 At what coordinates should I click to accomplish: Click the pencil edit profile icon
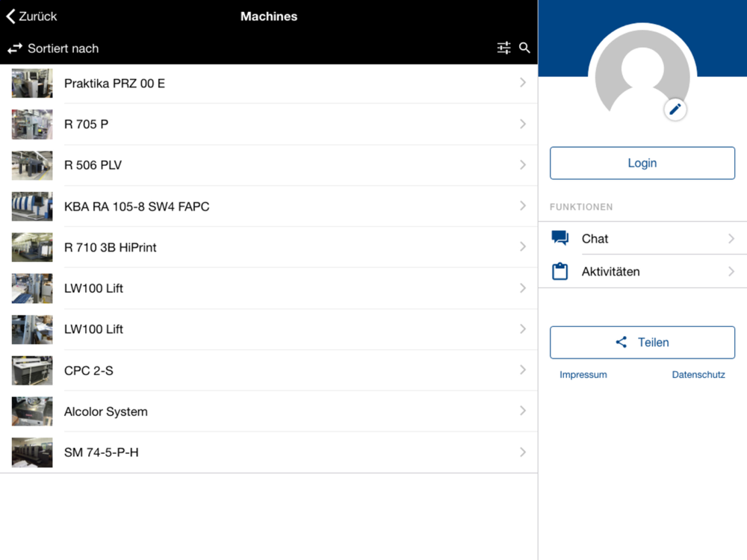click(x=675, y=110)
